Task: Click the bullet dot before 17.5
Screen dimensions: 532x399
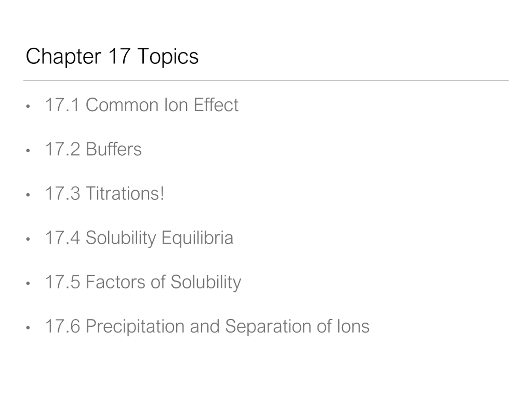Action: [x=28, y=283]
